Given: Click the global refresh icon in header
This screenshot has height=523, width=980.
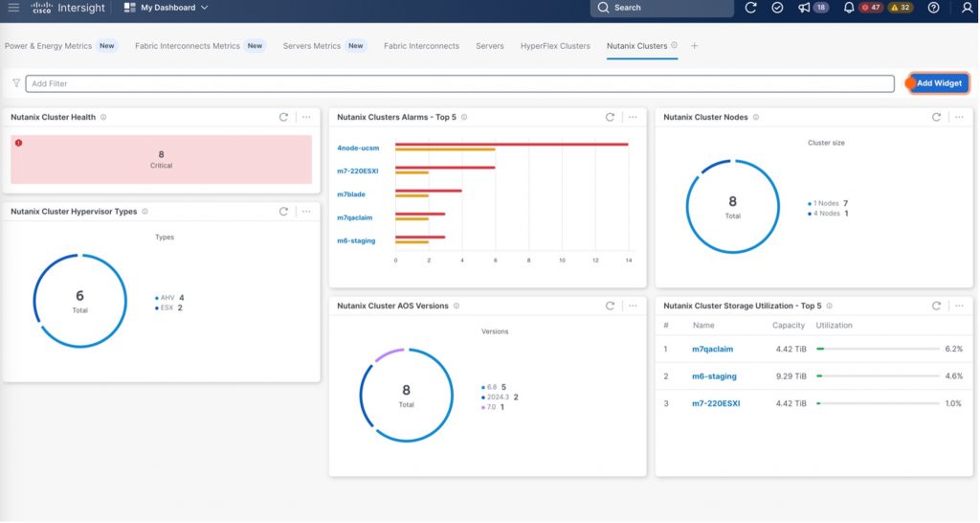Looking at the screenshot, I should pos(750,8).
